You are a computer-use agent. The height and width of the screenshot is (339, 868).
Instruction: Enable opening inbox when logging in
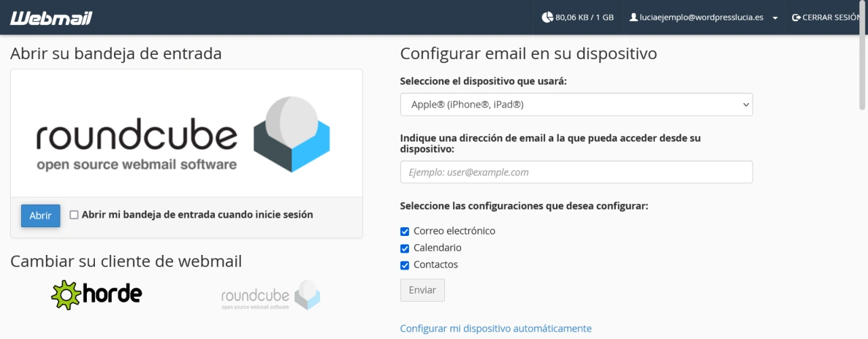point(74,215)
